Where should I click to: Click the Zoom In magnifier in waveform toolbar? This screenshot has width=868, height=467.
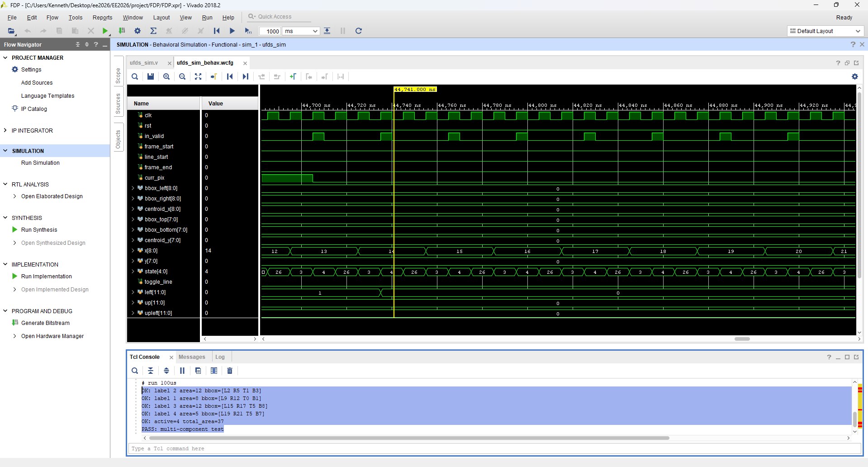tap(166, 76)
